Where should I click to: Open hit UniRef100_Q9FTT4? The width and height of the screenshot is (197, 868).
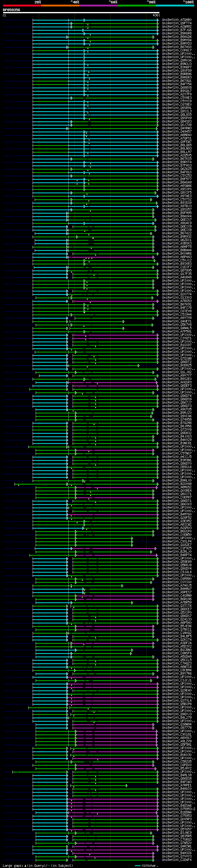tap(176, 23)
